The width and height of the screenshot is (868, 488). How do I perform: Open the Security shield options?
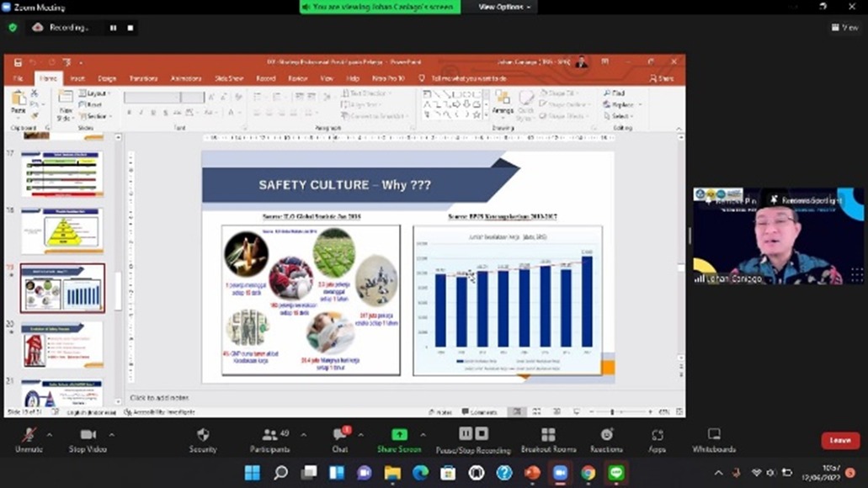click(202, 435)
